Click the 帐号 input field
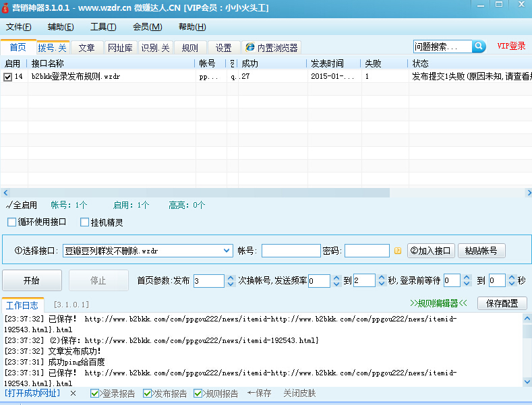Image resolution: width=532 pixels, height=405 pixels. (291, 251)
